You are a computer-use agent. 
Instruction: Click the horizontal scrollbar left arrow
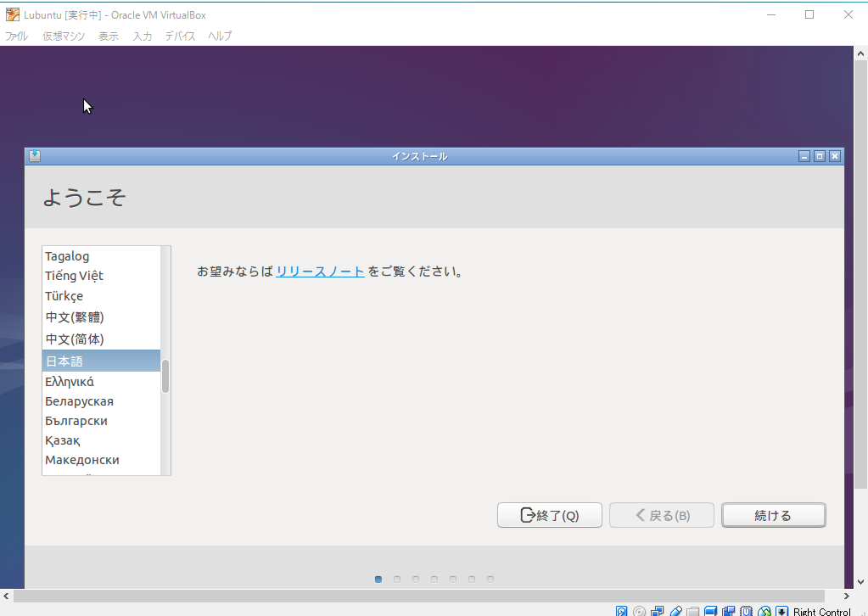[6, 596]
